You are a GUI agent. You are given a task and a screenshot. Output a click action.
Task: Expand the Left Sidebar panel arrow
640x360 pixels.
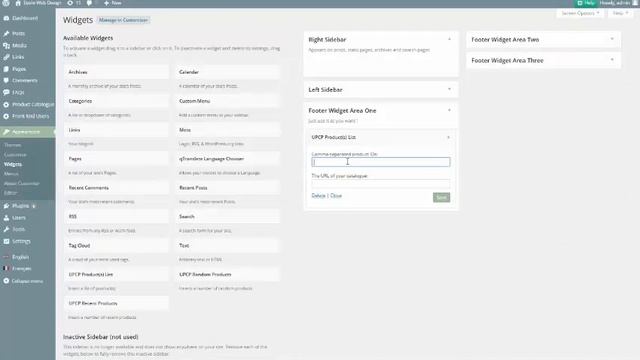(449, 89)
